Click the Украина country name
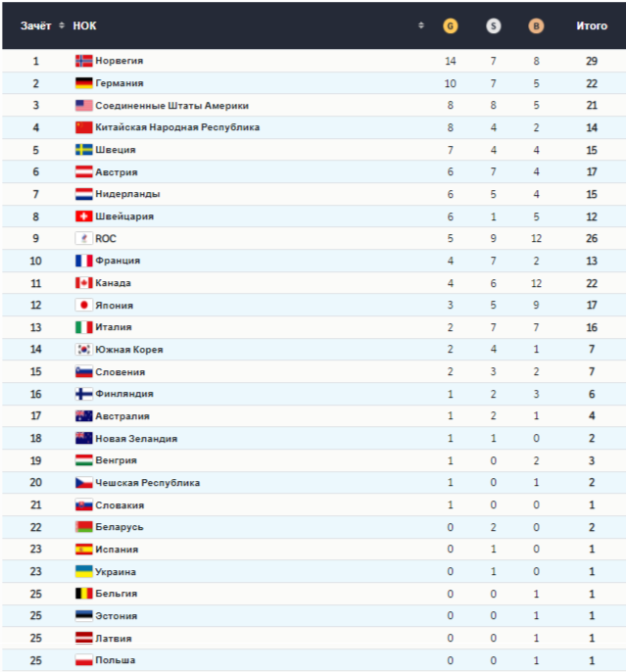 tap(116, 572)
